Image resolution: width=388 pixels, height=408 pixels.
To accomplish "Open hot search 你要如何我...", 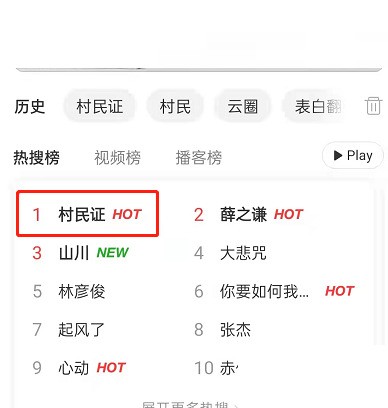I will [x=274, y=291].
